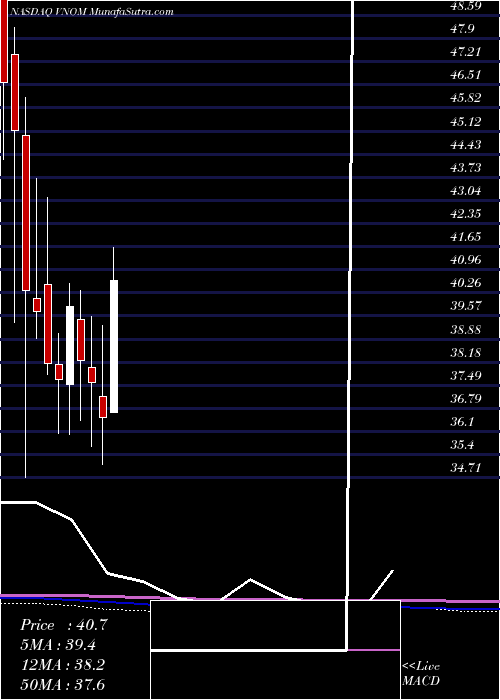Select the 45.12 price axis label
The height and width of the screenshot is (700, 500).
coord(465,121)
